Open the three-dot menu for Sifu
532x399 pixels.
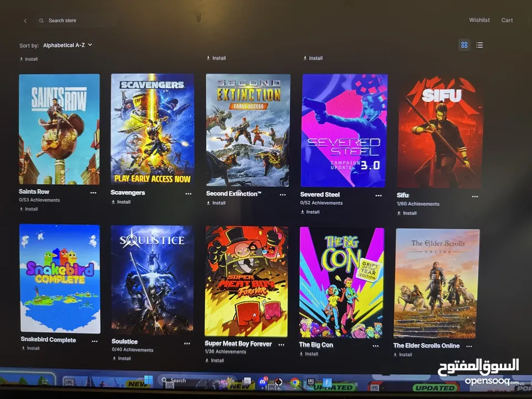475,196
